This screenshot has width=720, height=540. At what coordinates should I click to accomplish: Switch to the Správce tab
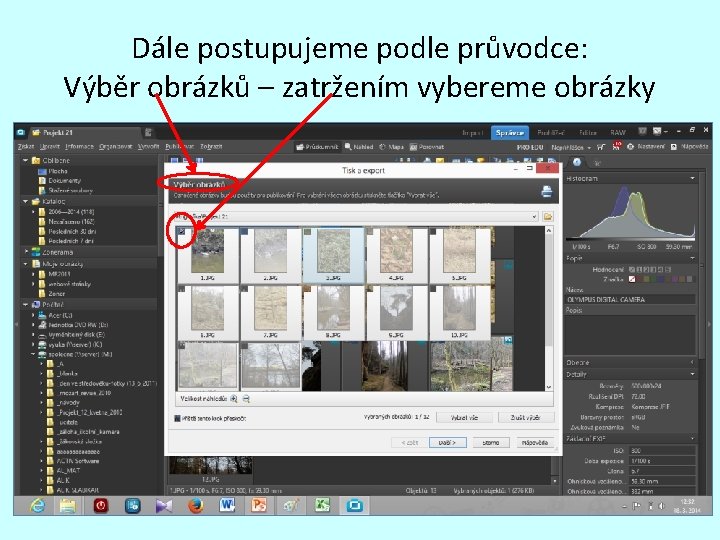tap(510, 133)
